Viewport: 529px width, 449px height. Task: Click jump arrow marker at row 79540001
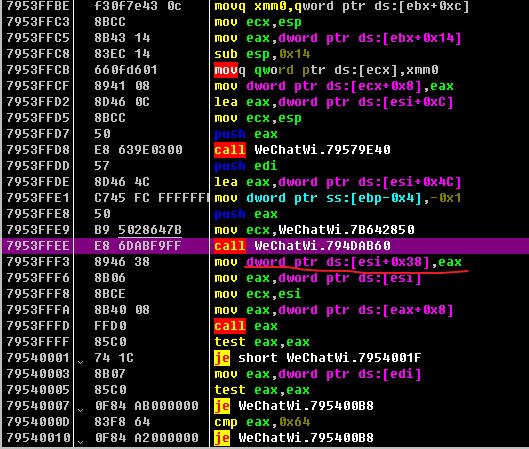80,362
